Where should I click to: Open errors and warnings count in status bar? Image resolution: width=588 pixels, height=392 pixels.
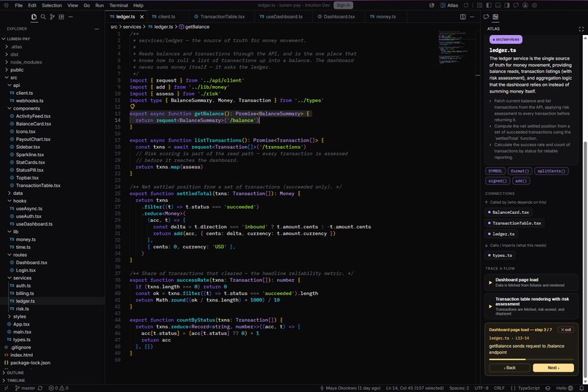click(58, 388)
